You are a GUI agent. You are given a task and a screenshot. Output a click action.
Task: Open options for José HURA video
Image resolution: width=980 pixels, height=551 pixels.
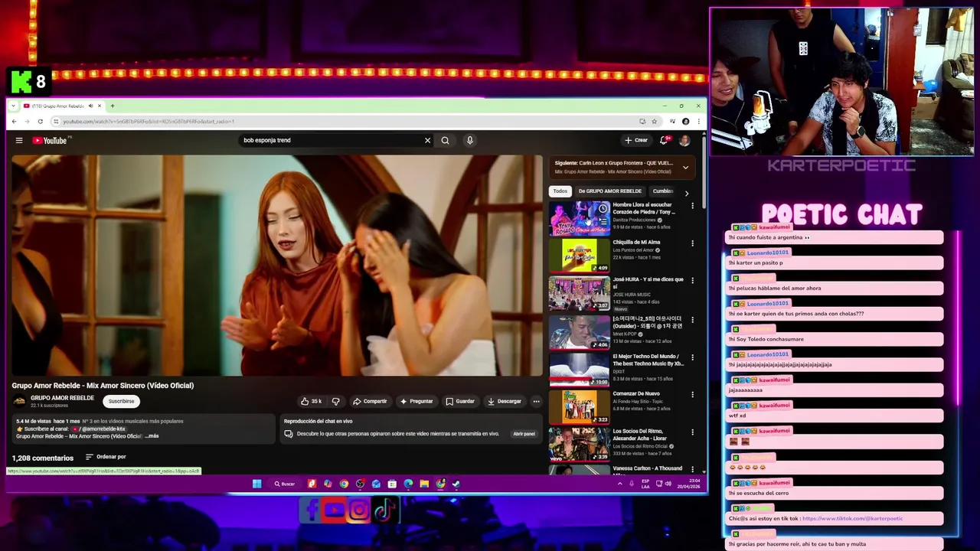coord(692,281)
